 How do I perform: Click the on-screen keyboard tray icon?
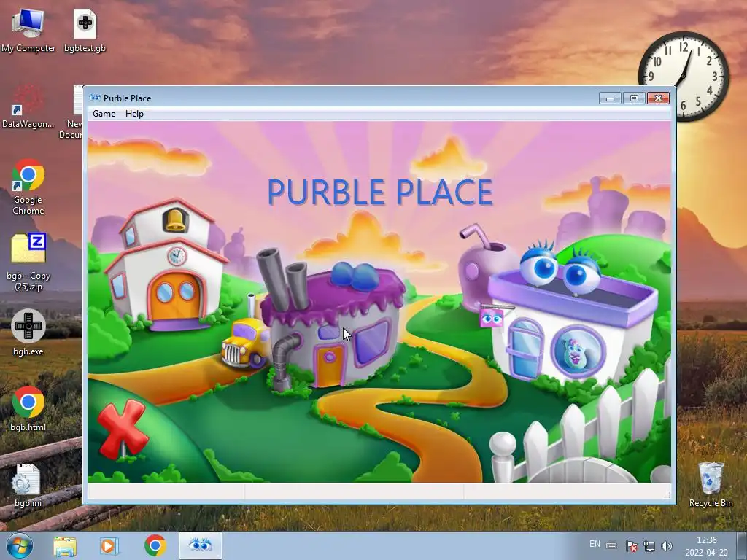[x=611, y=545]
